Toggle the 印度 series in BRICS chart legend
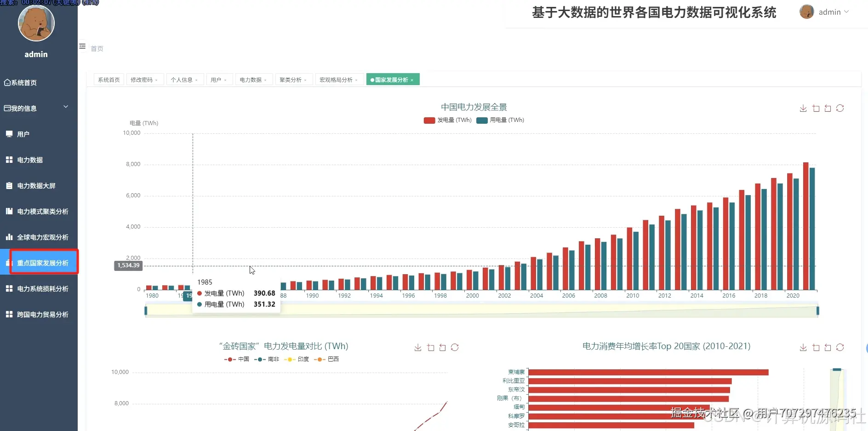This screenshot has height=431, width=868. pos(298,359)
